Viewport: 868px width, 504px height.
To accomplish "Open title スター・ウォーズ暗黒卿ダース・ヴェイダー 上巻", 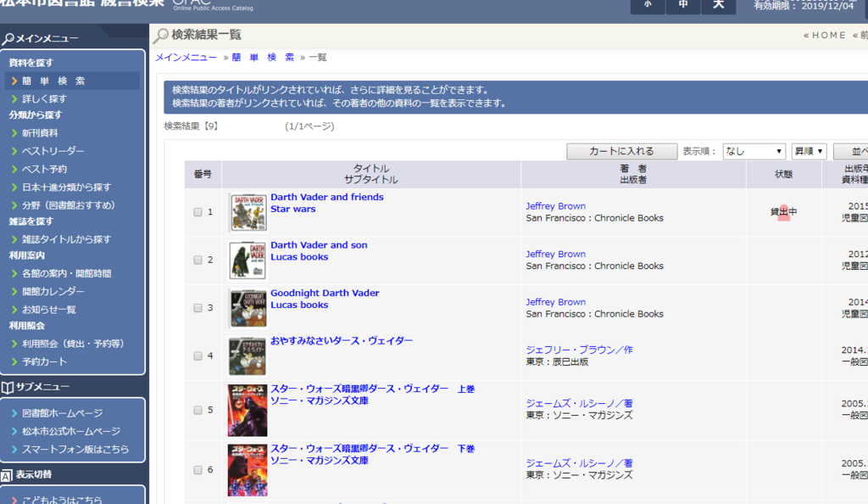I will tap(373, 389).
